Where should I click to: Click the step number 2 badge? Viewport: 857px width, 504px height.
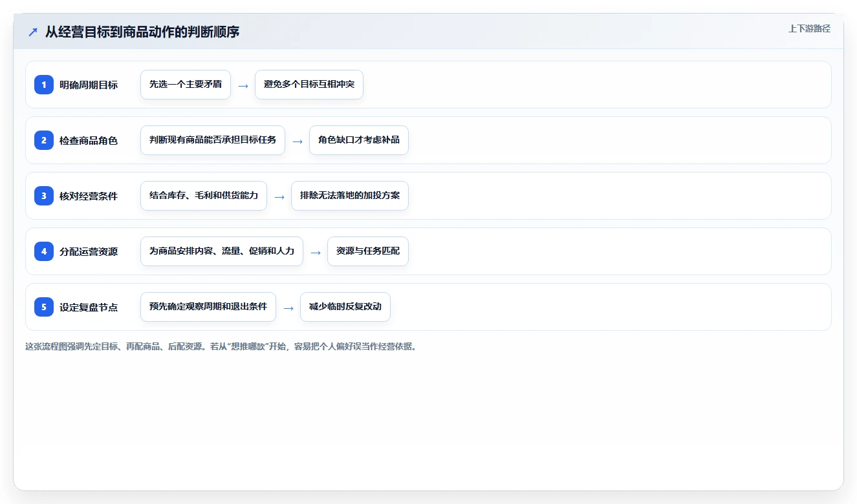pyautogui.click(x=44, y=140)
